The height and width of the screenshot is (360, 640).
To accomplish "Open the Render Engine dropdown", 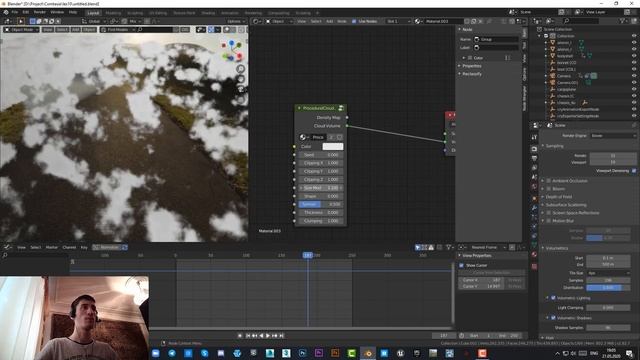I will [x=613, y=136].
